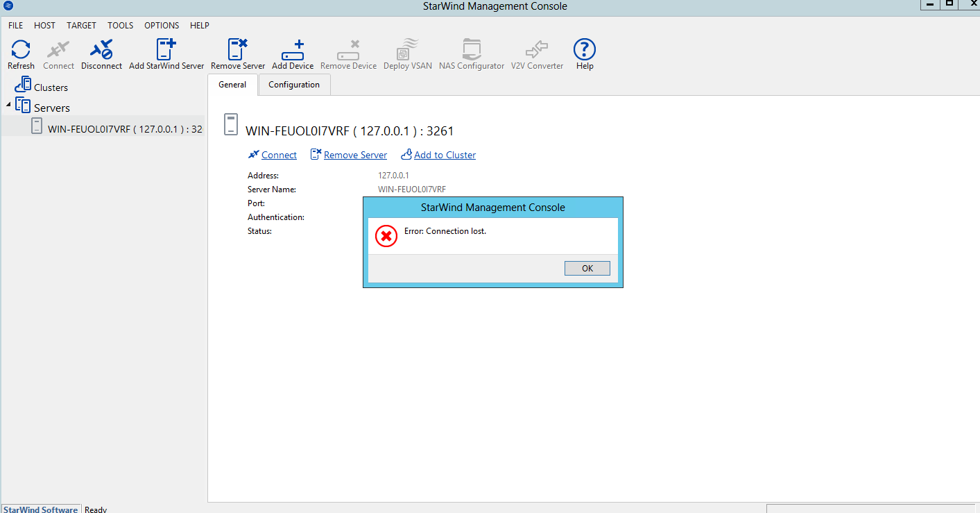This screenshot has width=980, height=513.
Task: Select WIN-FEUOL0I7VRF server in tree
Action: [x=125, y=128]
